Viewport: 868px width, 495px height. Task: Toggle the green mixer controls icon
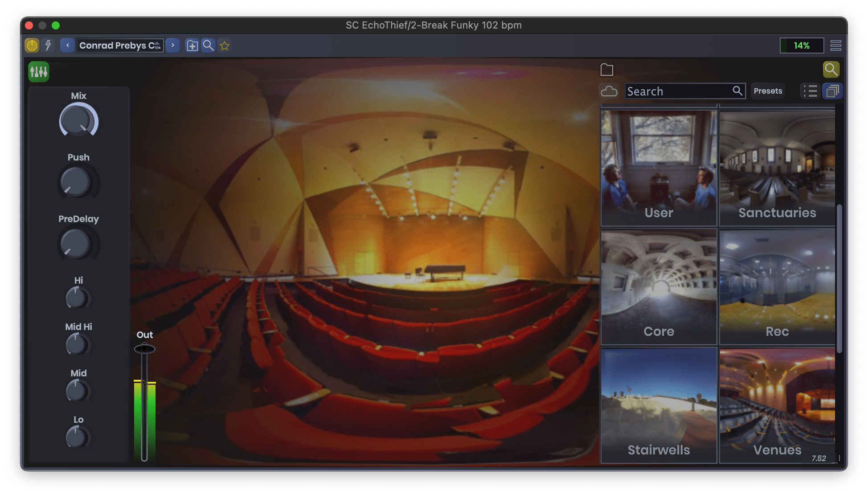click(39, 72)
